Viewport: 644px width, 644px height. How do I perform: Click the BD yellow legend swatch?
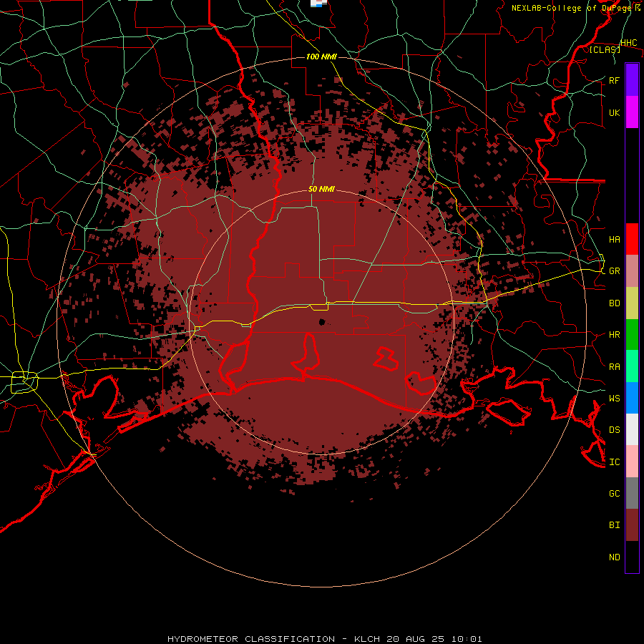coord(632,303)
